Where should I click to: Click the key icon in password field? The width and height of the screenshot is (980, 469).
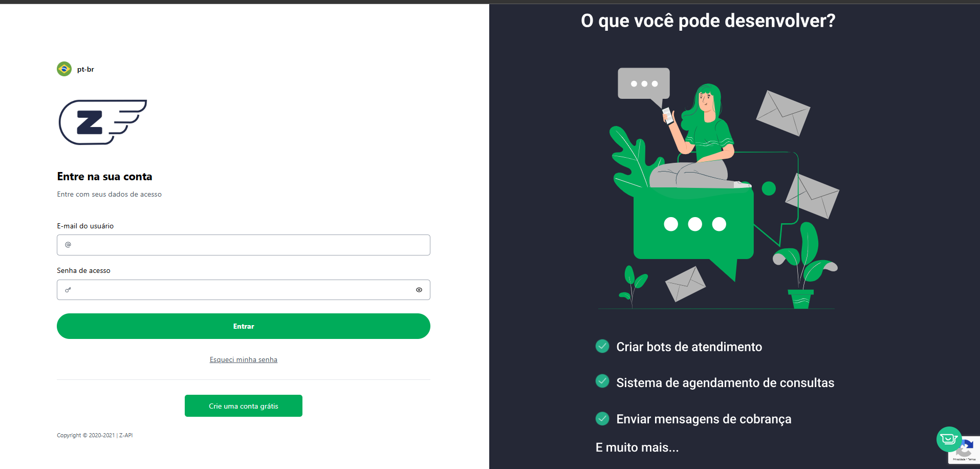coord(68,290)
